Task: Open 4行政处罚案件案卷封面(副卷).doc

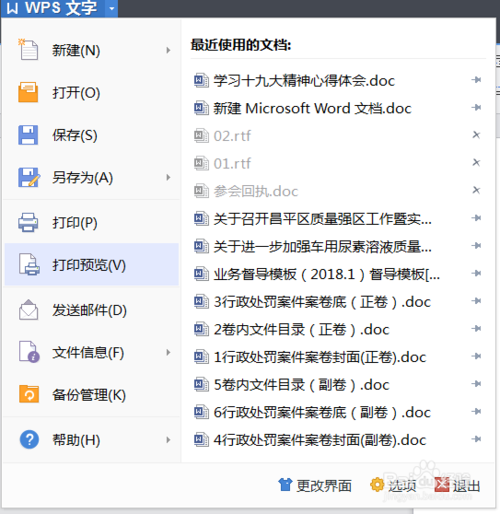Action: [x=338, y=440]
